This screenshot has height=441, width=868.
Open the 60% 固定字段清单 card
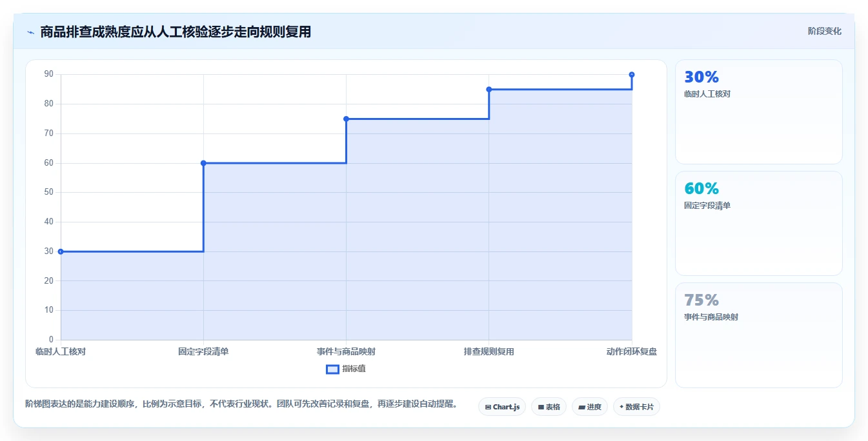click(759, 224)
